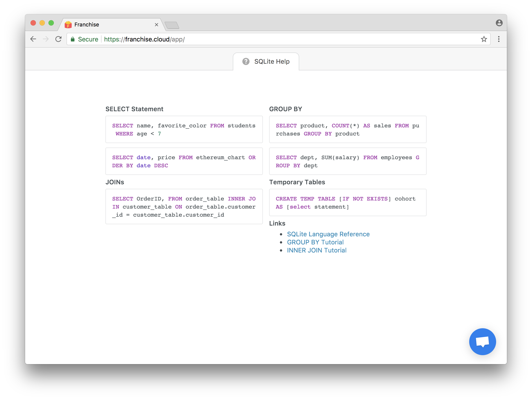This screenshot has width=532, height=400.
Task: Click the green secure padlock icon
Action: pos(73,39)
